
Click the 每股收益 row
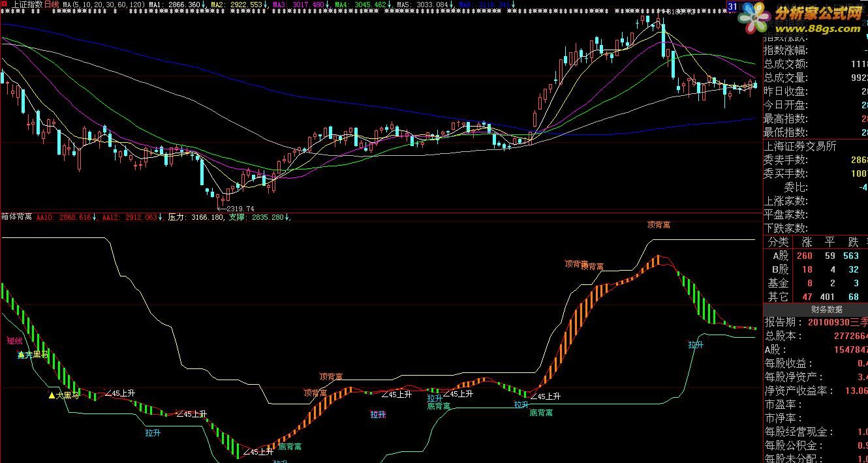[815, 363]
